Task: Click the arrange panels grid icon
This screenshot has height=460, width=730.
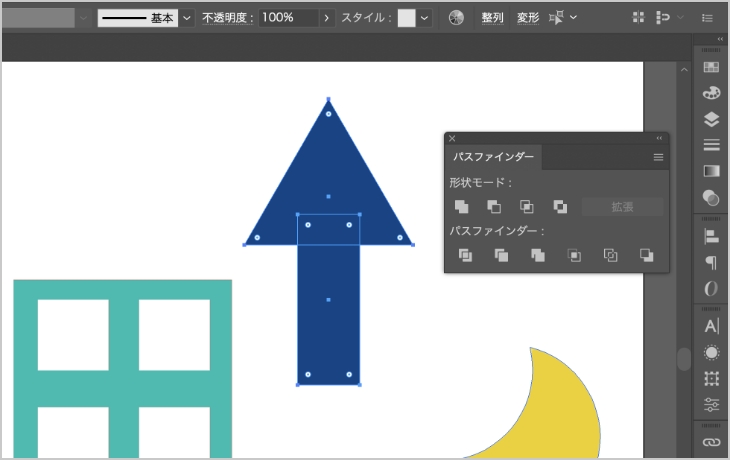Action: (638, 18)
